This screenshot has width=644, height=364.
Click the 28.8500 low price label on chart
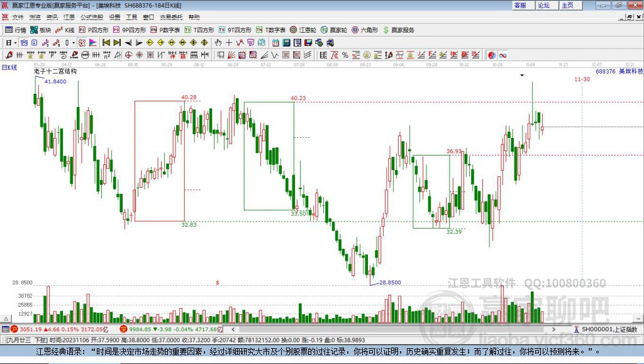(390, 283)
